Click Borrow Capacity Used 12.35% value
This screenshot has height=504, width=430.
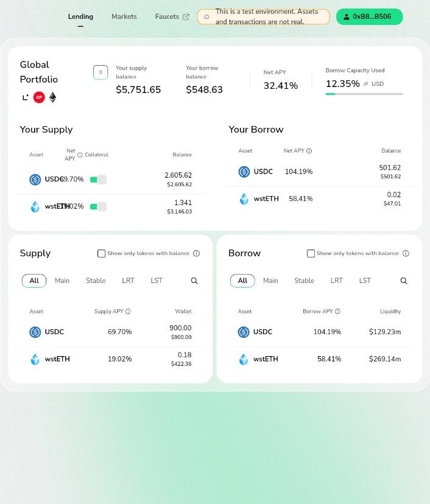[x=343, y=84]
